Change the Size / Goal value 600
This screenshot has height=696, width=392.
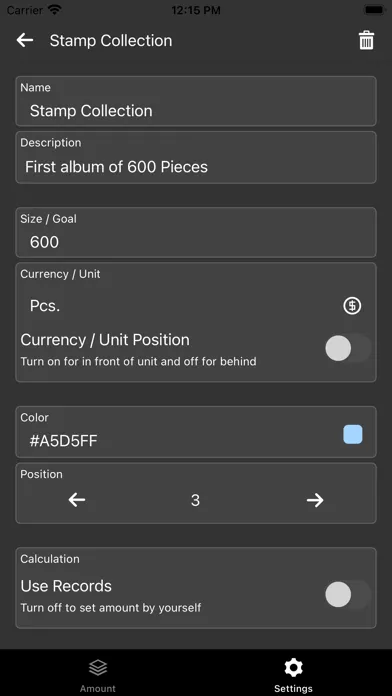(x=196, y=232)
